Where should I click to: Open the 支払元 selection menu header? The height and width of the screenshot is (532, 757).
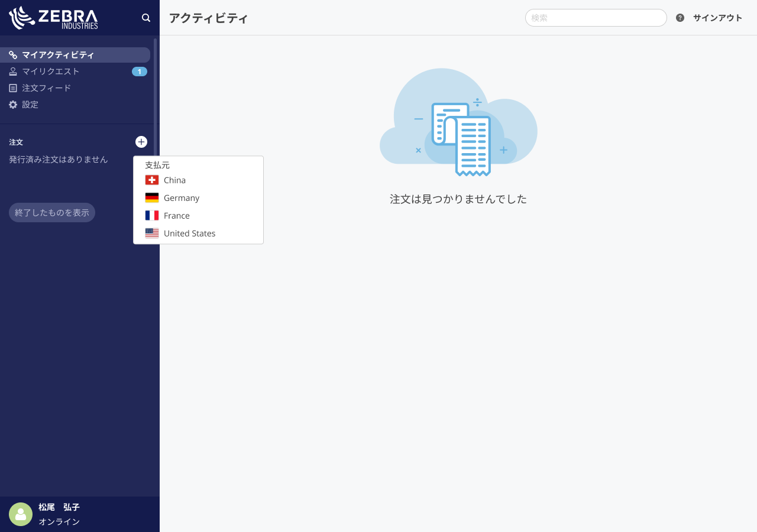pos(157,165)
